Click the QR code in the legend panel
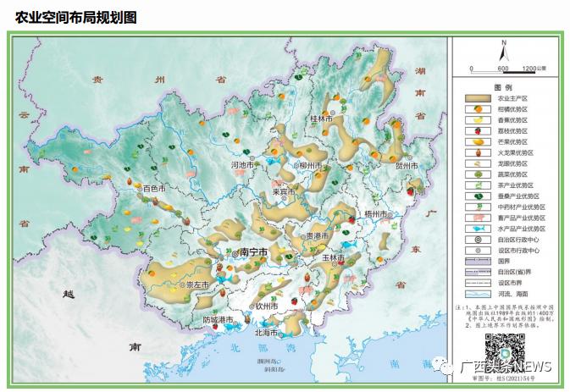Viewport: 570px width, 392px height. [505, 353]
